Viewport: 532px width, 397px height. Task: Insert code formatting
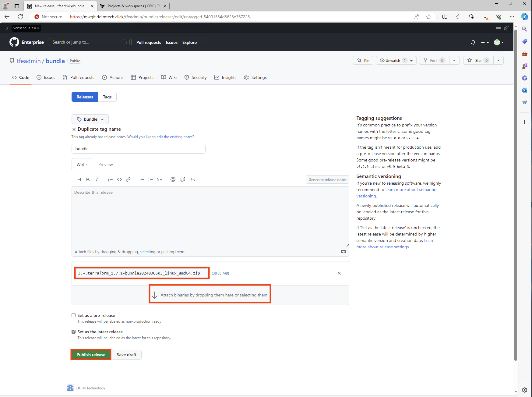pos(119,179)
